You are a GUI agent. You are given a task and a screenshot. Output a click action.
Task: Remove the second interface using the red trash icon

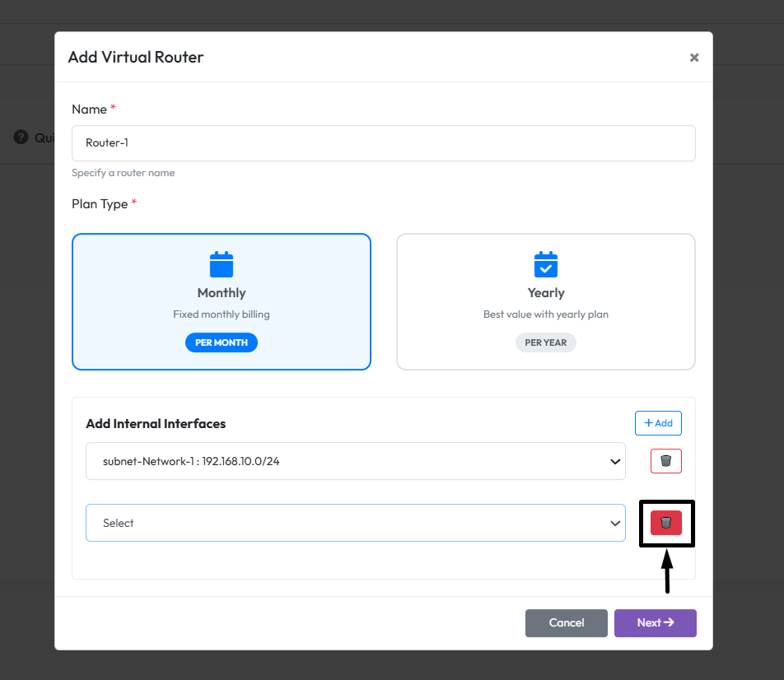(666, 523)
